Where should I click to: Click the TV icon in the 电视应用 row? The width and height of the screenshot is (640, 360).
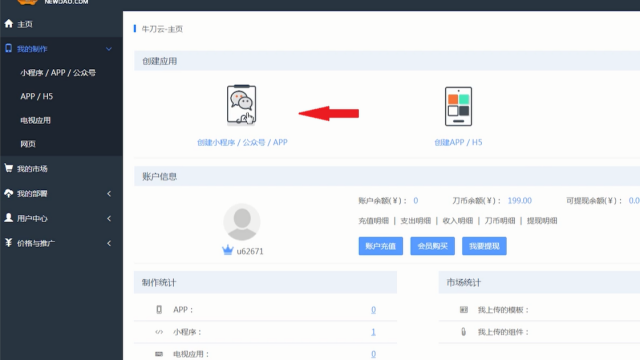(x=159, y=354)
